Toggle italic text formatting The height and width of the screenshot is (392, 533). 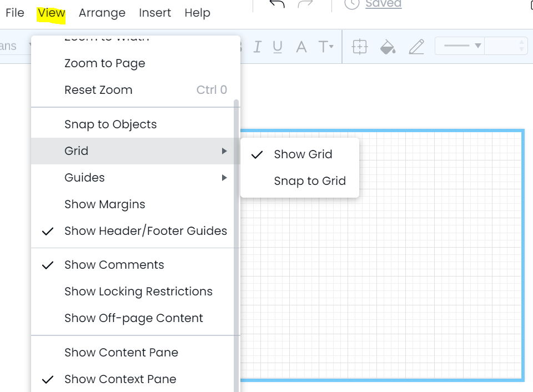tap(257, 47)
